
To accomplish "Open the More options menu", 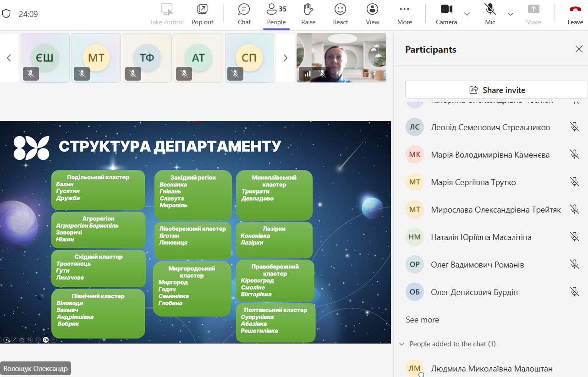I will coord(404,14).
